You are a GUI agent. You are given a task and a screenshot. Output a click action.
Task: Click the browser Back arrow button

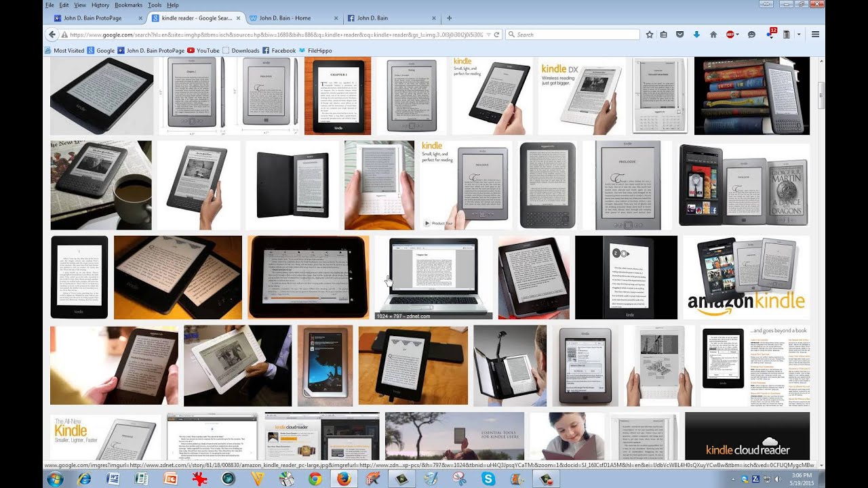pos(52,34)
